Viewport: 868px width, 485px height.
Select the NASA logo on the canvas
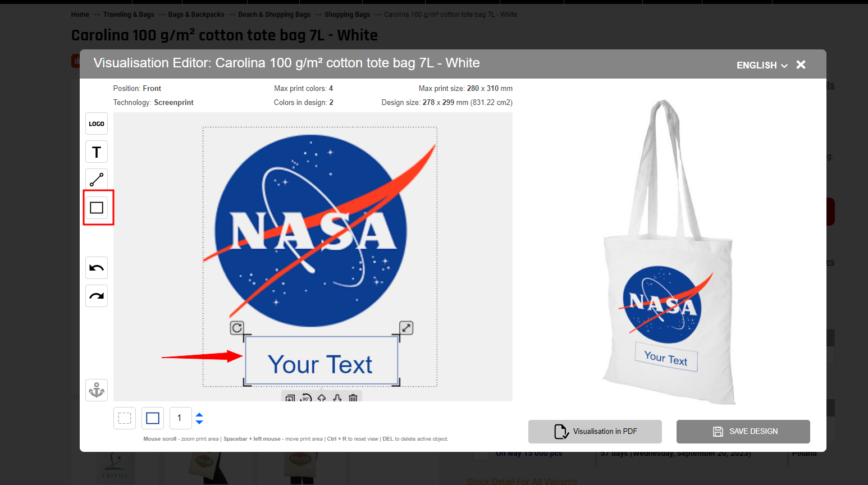[x=319, y=230]
